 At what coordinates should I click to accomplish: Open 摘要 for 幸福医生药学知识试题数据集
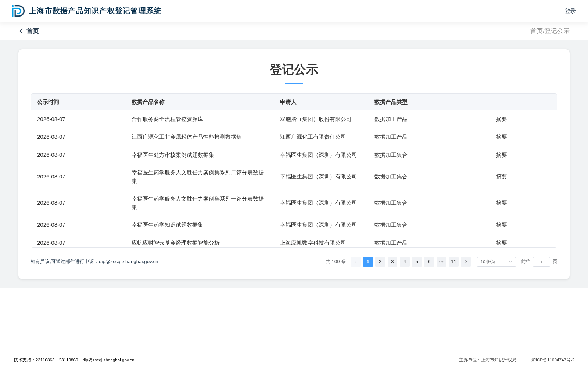pos(501,225)
